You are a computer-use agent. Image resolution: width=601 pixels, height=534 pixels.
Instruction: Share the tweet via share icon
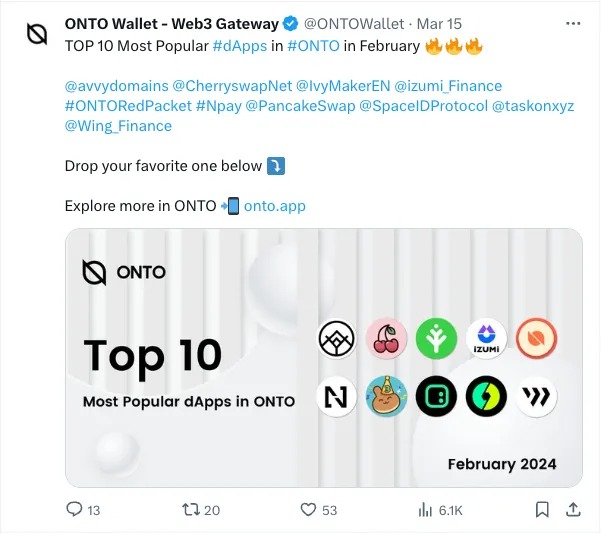573,510
